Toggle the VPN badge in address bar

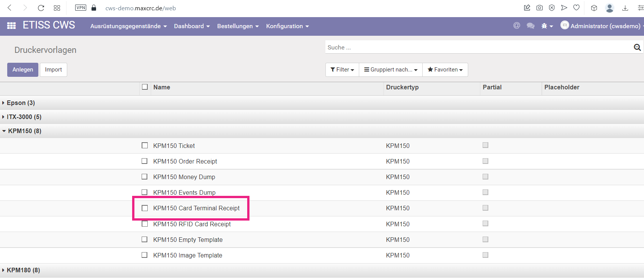[x=80, y=8]
